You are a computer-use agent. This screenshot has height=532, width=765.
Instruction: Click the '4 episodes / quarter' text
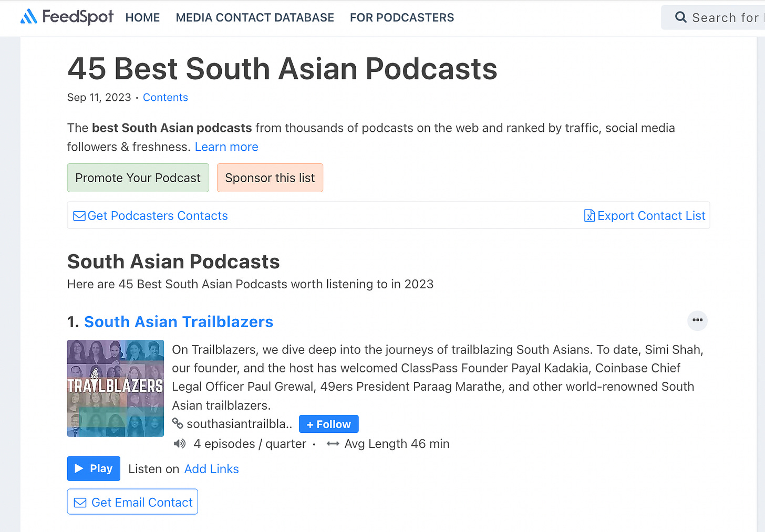coord(250,444)
